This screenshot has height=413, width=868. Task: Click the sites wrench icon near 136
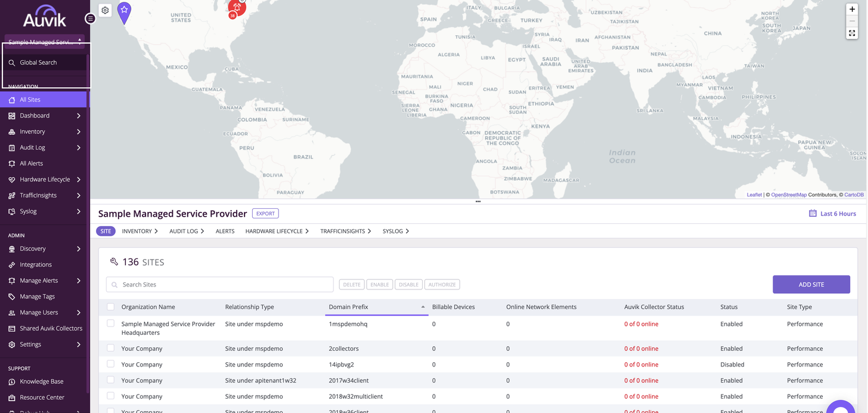(114, 261)
